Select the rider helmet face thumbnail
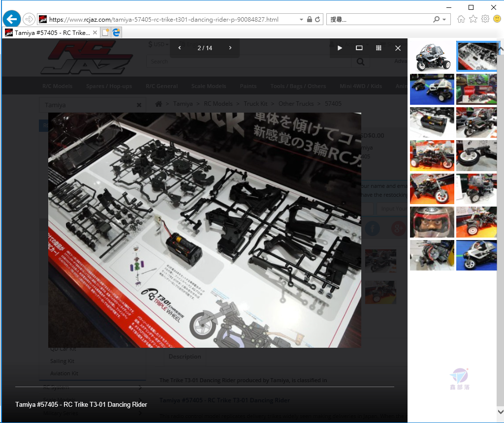The height and width of the screenshot is (423, 504). [432, 222]
